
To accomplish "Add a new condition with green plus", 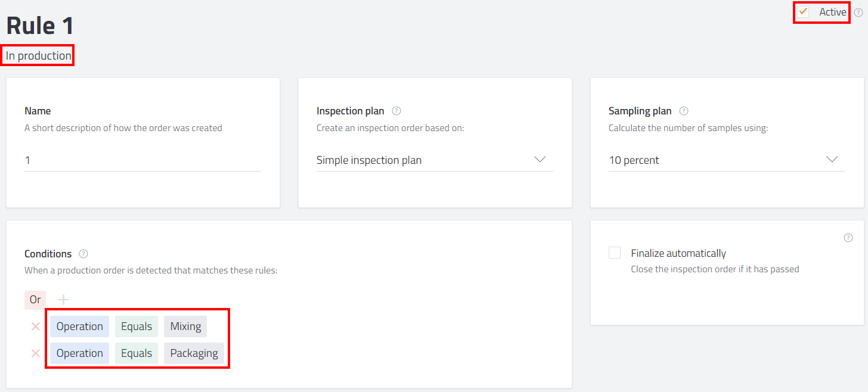I will [x=63, y=300].
